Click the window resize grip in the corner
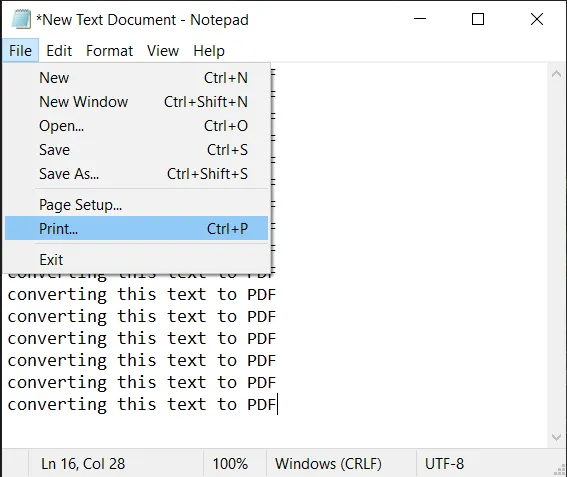567x477 pixels. tap(559, 469)
